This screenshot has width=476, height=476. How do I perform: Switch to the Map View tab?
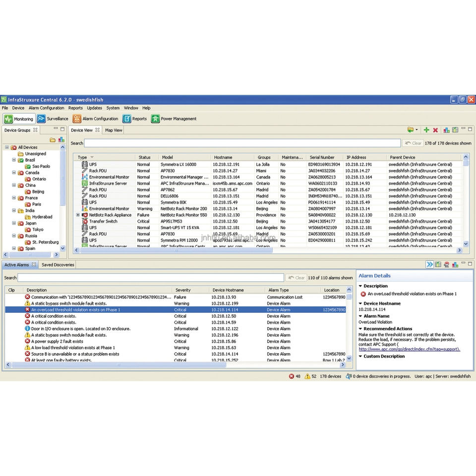point(114,130)
